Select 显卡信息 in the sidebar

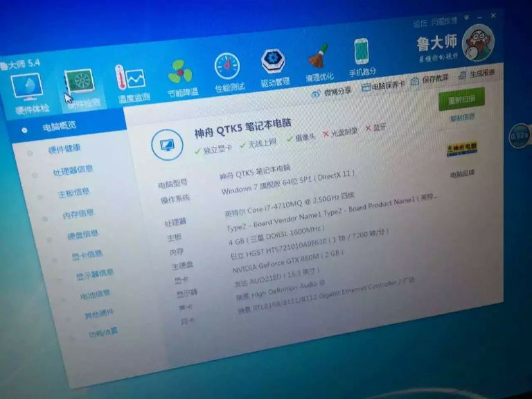pyautogui.click(x=87, y=255)
